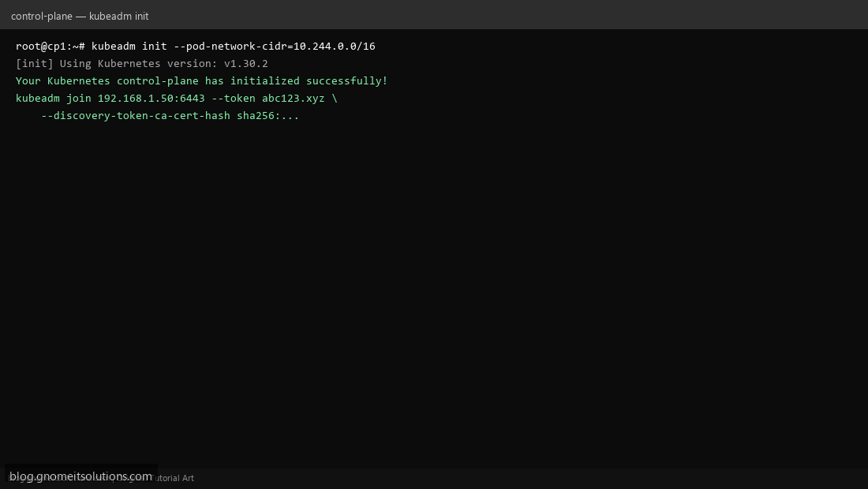The width and height of the screenshot is (868, 489).
Task: Click 'Your Kubernetes control-plane has initialized successfully!'
Action: click(201, 80)
